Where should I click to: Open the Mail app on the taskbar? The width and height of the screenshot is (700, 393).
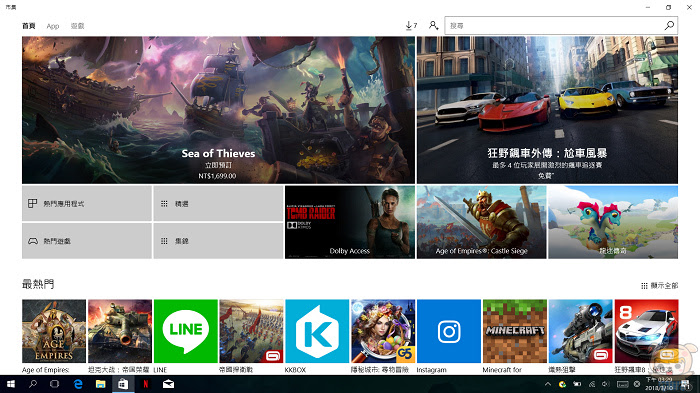[x=168, y=384]
